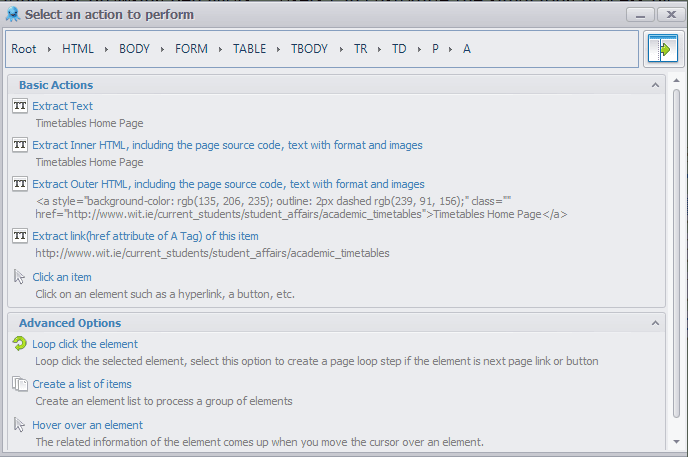The width and height of the screenshot is (688, 457).
Task: Click the 'Timetables Home Page' text under Extract Text
Action: click(x=90, y=123)
